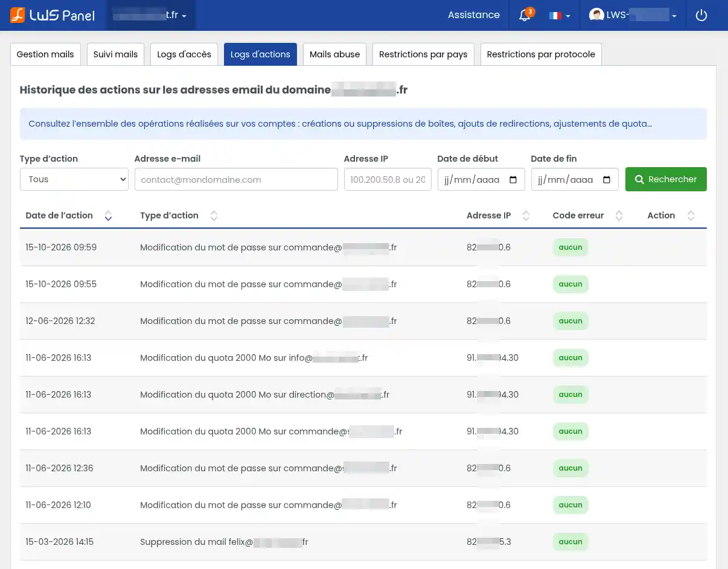Image resolution: width=728 pixels, height=569 pixels.
Task: Switch to Gestion mails tab
Action: click(45, 54)
